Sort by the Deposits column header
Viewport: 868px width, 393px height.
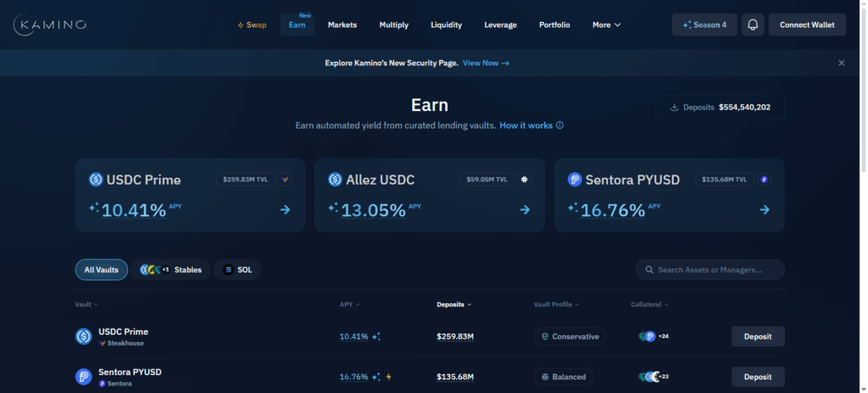point(453,304)
